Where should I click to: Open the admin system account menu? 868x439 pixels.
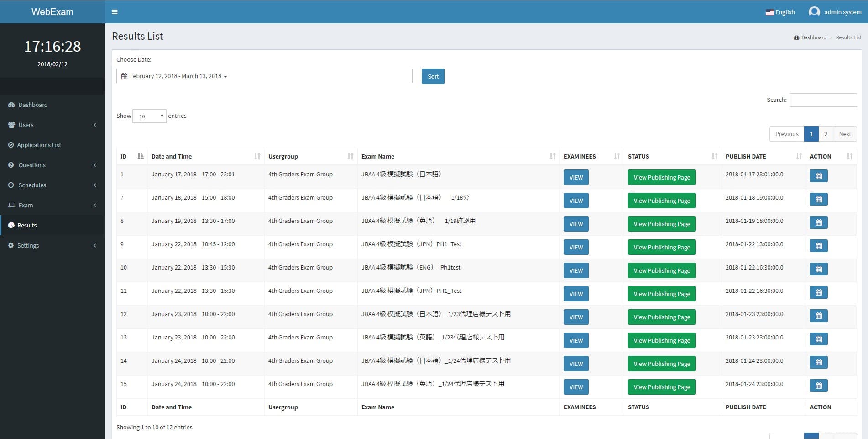click(835, 12)
